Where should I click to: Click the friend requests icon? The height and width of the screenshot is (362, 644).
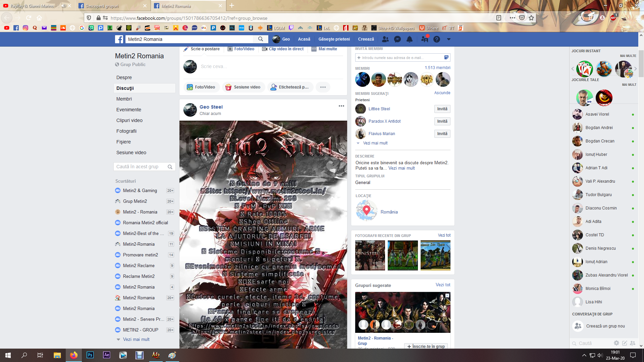[385, 39]
